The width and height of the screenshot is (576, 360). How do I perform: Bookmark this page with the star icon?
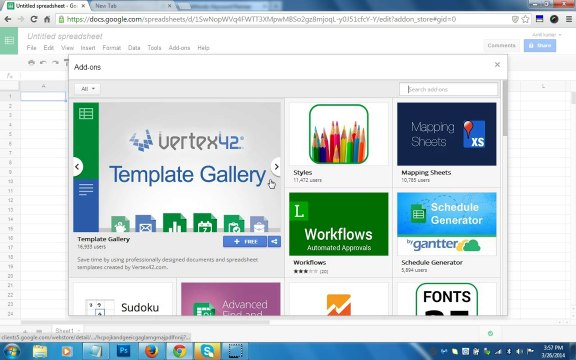[x=526, y=19]
